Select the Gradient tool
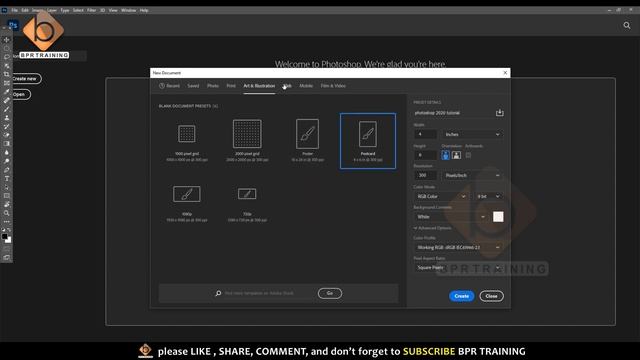The image size is (640, 360). pyautogui.click(x=7, y=144)
